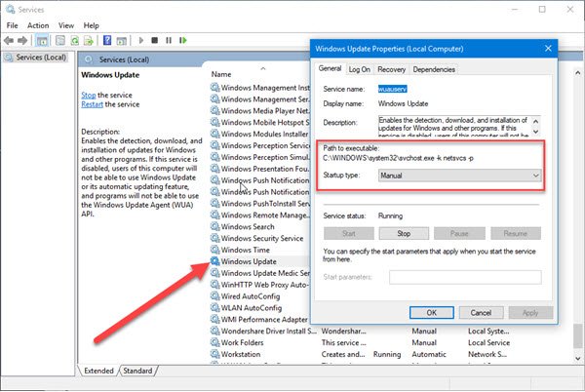The height and width of the screenshot is (392, 585).
Task: Click the gear icon beside WLAN AutoConfig
Action: pos(214,307)
